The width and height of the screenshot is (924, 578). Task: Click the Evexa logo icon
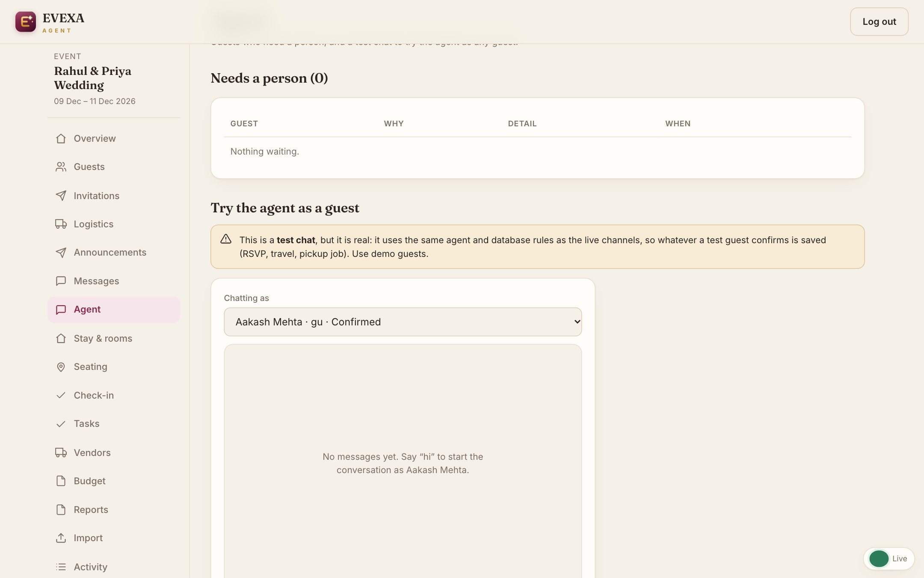click(x=26, y=21)
